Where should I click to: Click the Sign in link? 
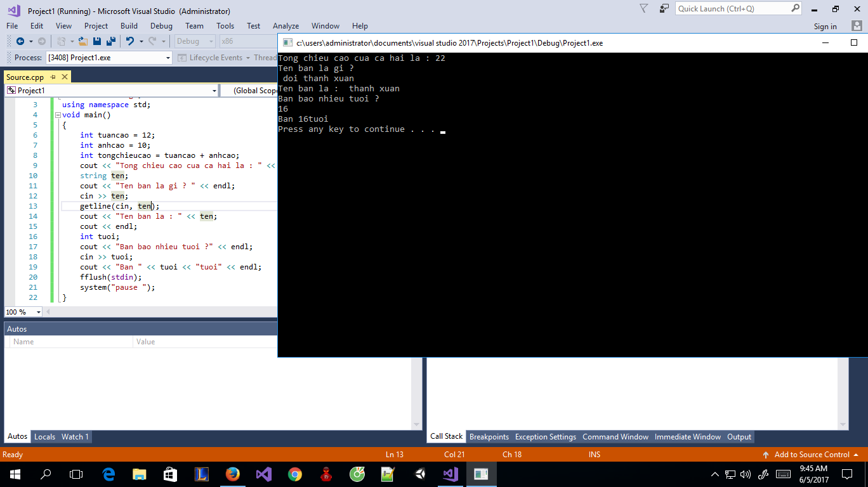[825, 27]
